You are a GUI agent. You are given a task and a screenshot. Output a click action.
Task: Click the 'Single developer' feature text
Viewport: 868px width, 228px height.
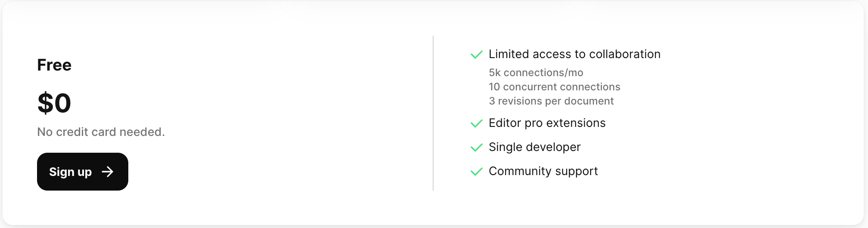pos(535,147)
